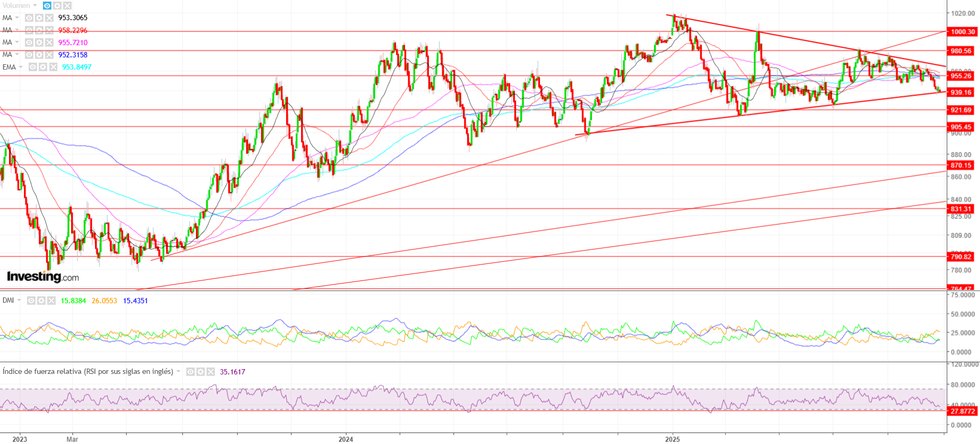Toggle visibility of the DMI indicator
Screen dimensions: 980x444
point(31,301)
